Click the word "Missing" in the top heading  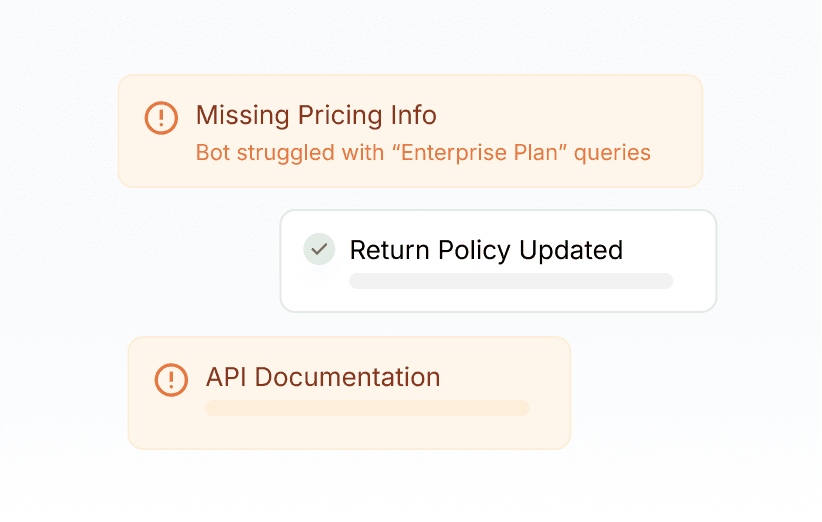pos(240,115)
